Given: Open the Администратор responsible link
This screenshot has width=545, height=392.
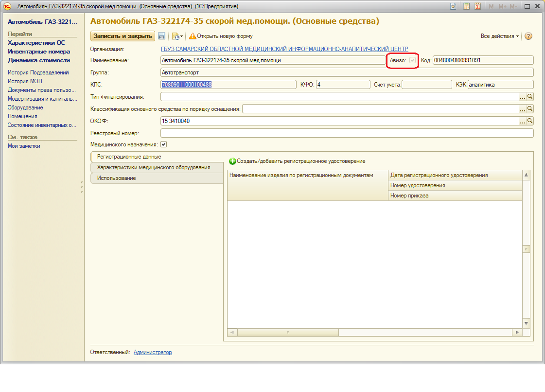Looking at the screenshot, I should 153,352.
